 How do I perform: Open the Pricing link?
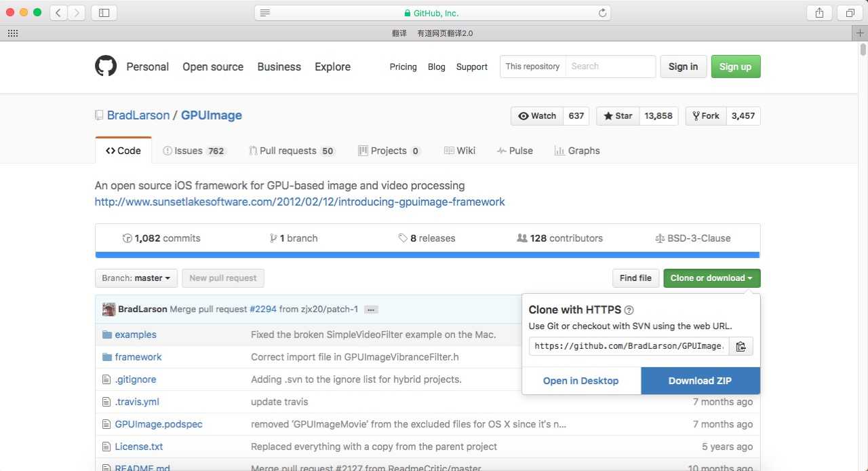[403, 67]
